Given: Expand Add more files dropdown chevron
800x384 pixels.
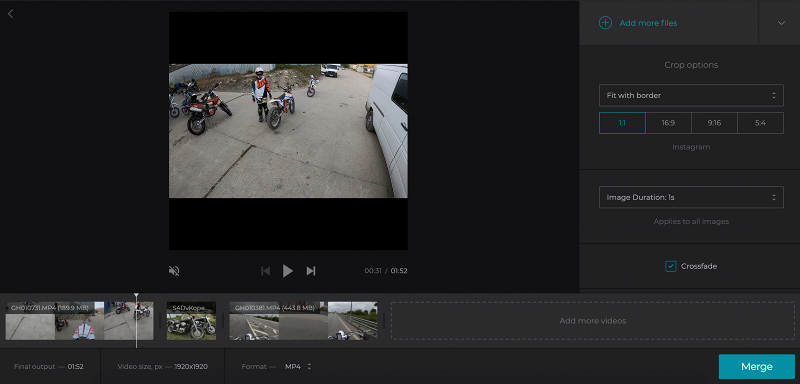Looking at the screenshot, I should coord(781,23).
